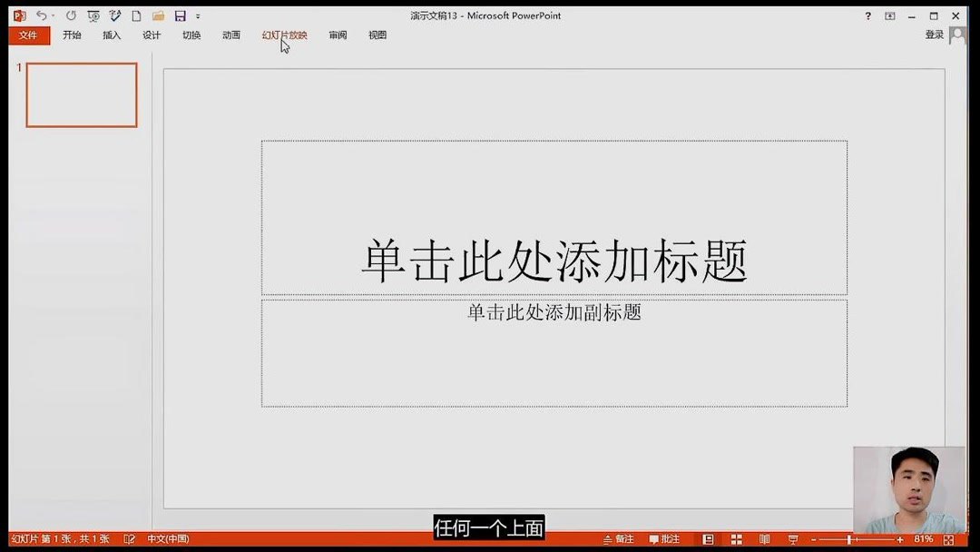Zoom in using the plus on zoom slider
Screen dimensions: 980x552
click(900, 538)
